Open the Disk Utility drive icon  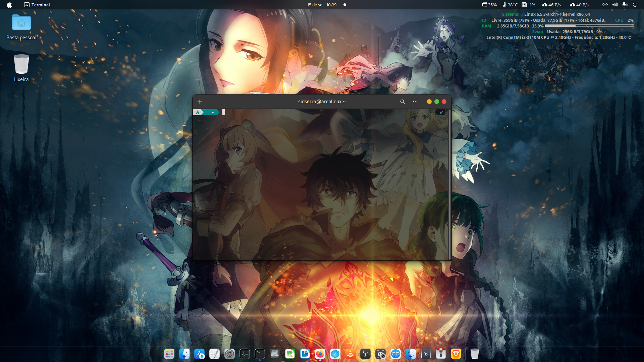275,354
